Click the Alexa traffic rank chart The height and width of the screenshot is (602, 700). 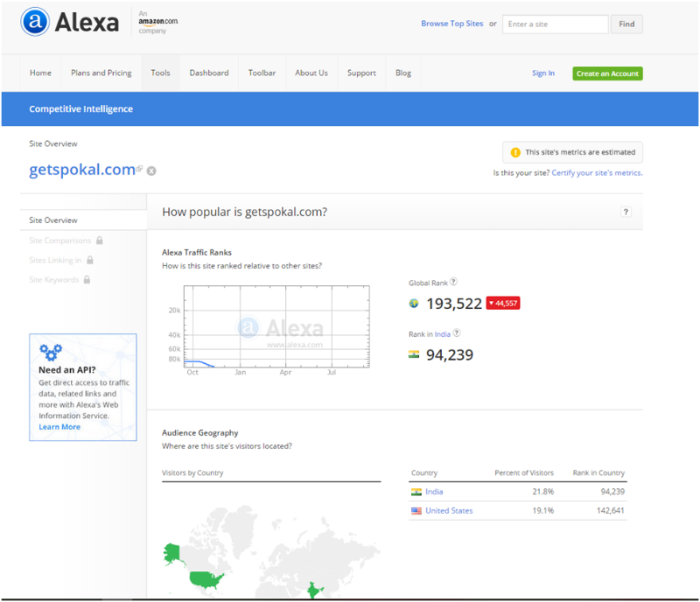point(276,326)
